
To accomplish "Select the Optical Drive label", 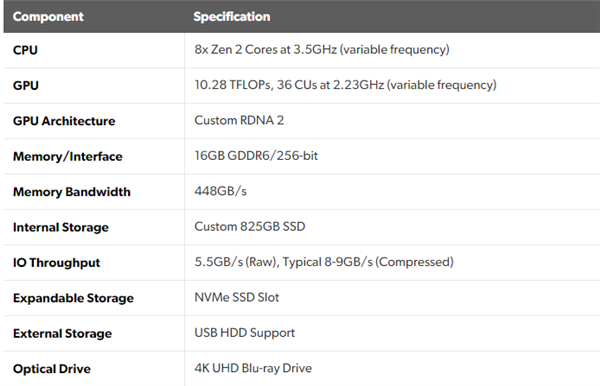I will tap(52, 369).
